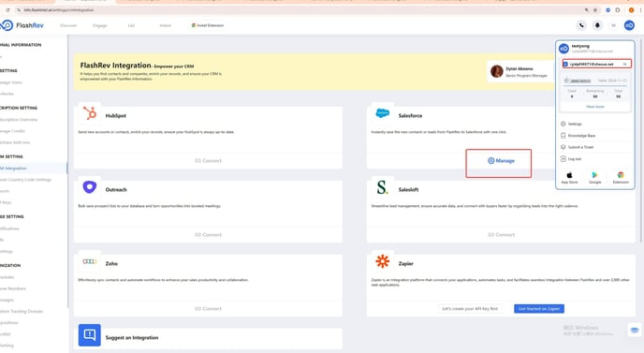Viewport: 644px width, 353px height.
Task: Open Phone Numbers in sidebar
Action: click(x=13, y=288)
